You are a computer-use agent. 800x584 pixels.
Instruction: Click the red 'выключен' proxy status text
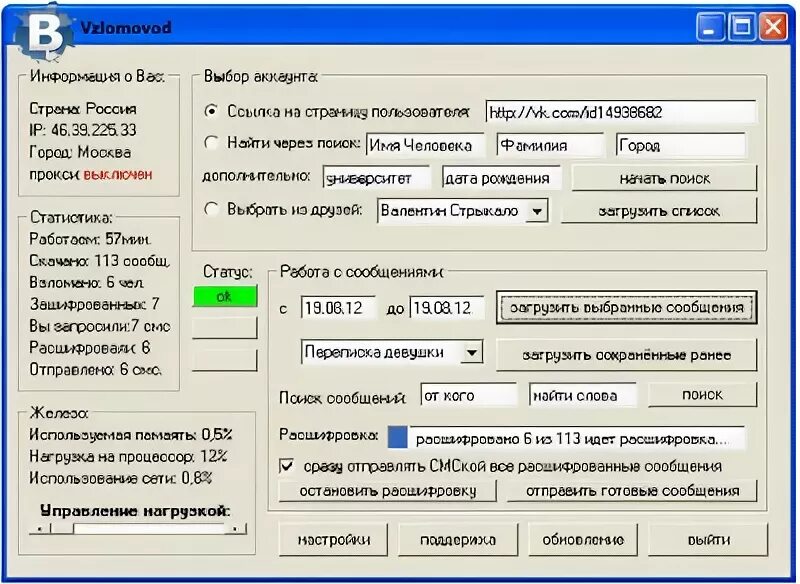(x=117, y=174)
